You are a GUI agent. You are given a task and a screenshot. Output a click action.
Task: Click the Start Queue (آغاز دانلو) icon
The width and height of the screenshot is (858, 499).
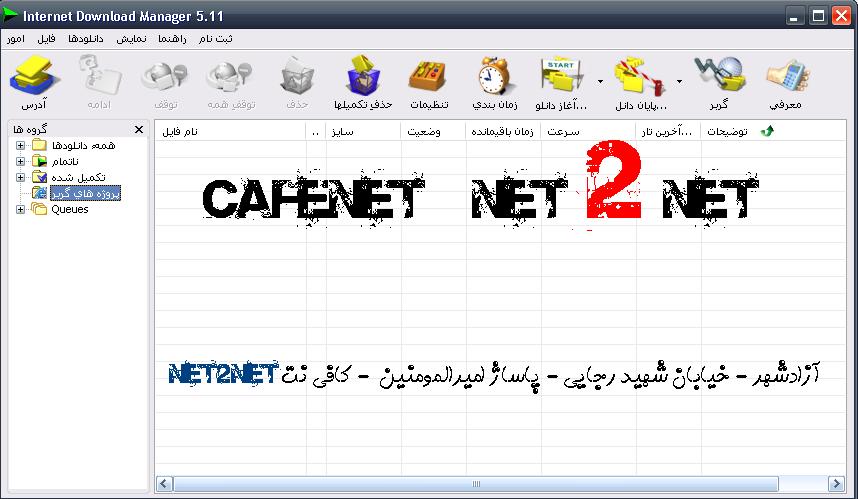(561, 77)
